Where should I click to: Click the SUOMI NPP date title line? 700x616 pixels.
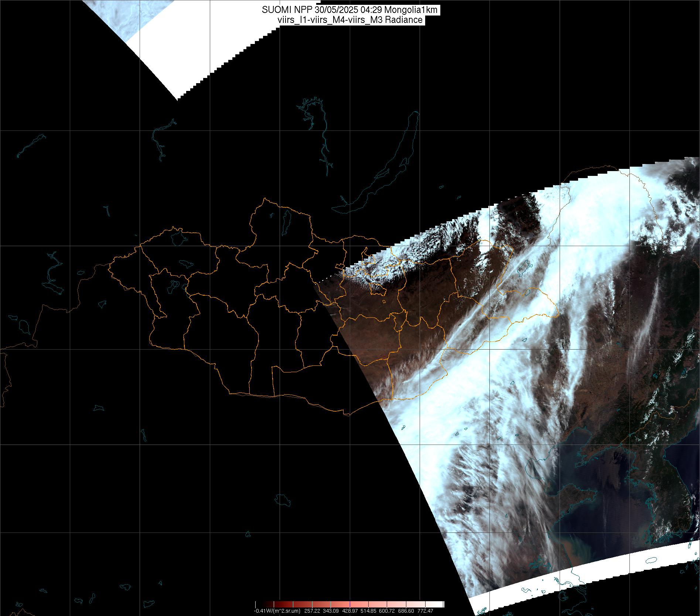click(x=349, y=10)
